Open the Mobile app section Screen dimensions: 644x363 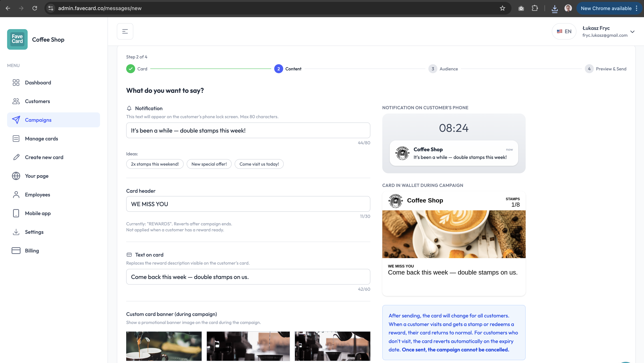(x=38, y=213)
